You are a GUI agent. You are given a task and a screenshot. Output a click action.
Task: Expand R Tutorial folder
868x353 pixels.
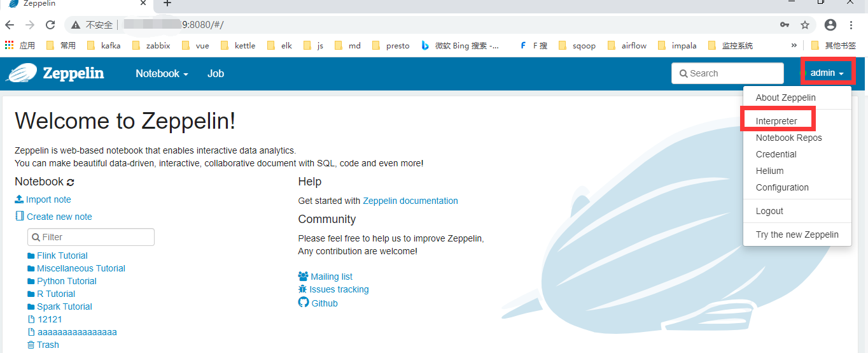point(52,294)
